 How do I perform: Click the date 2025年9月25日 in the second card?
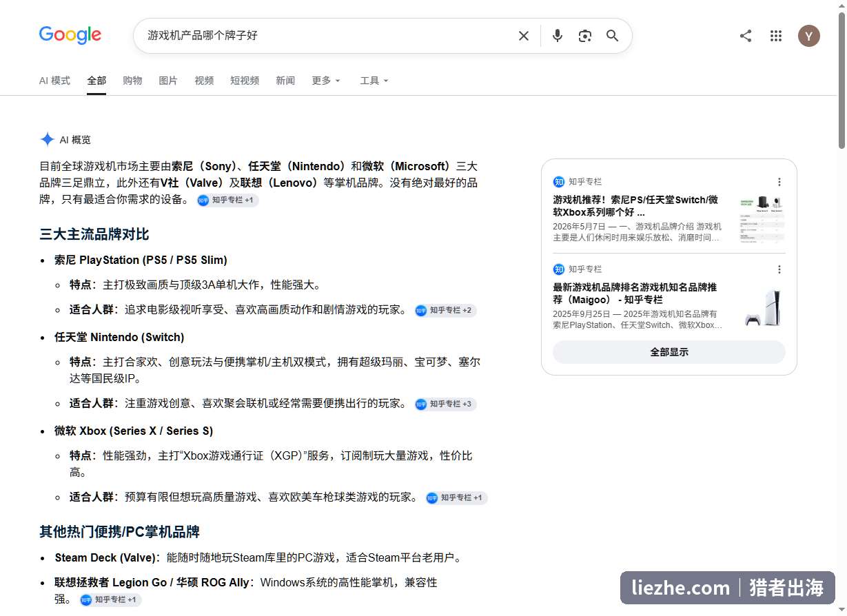click(x=582, y=314)
